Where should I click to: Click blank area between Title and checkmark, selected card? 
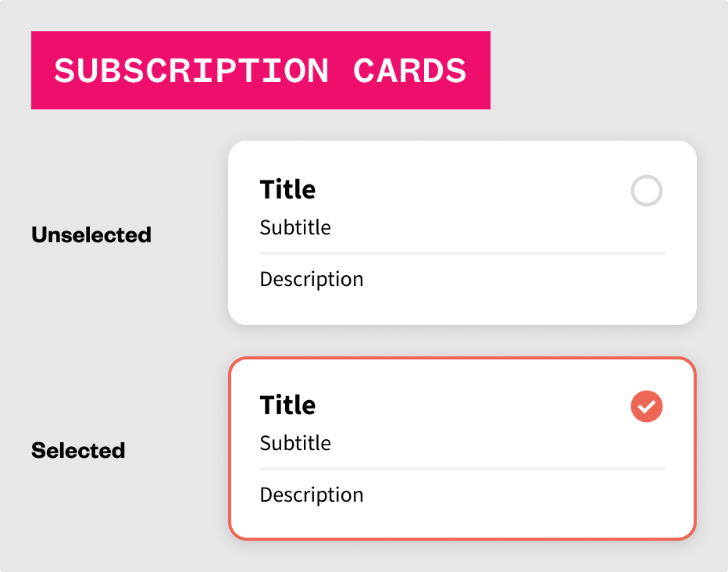[469, 406]
